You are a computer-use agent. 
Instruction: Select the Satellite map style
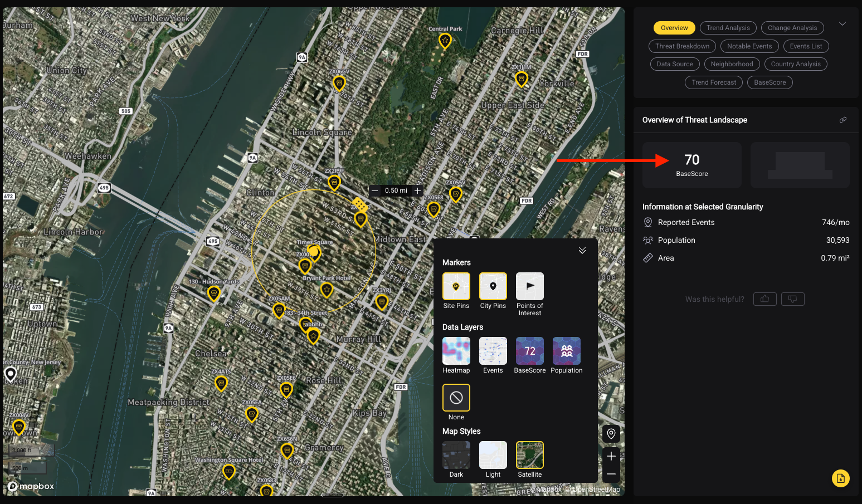pyautogui.click(x=530, y=455)
